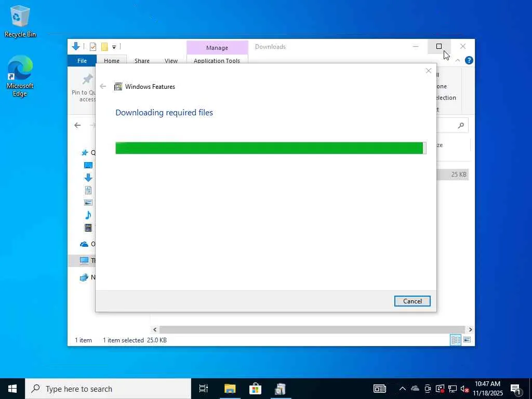Maximize the Downloads Explorer window
The height and width of the screenshot is (399, 532).
(x=439, y=46)
